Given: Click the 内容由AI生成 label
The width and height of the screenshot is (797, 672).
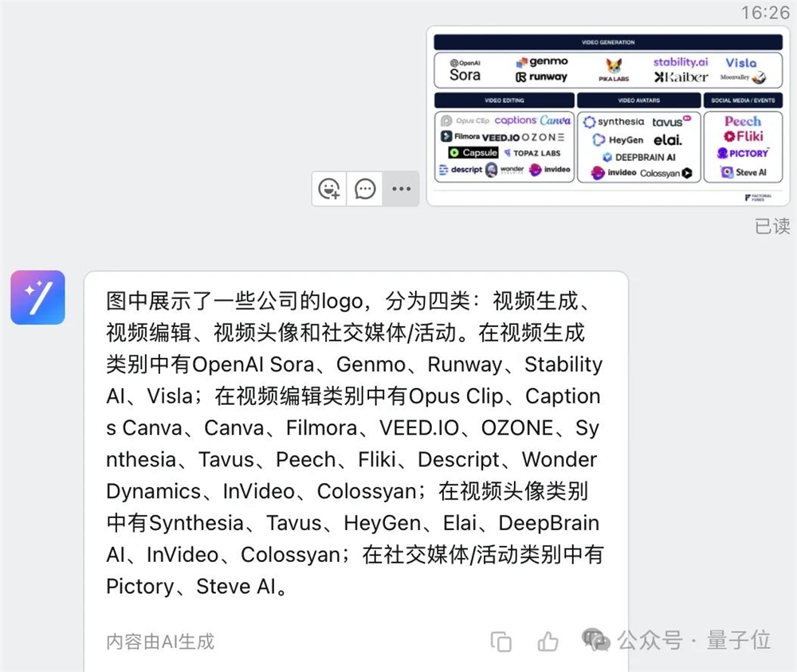Looking at the screenshot, I should point(159,641).
